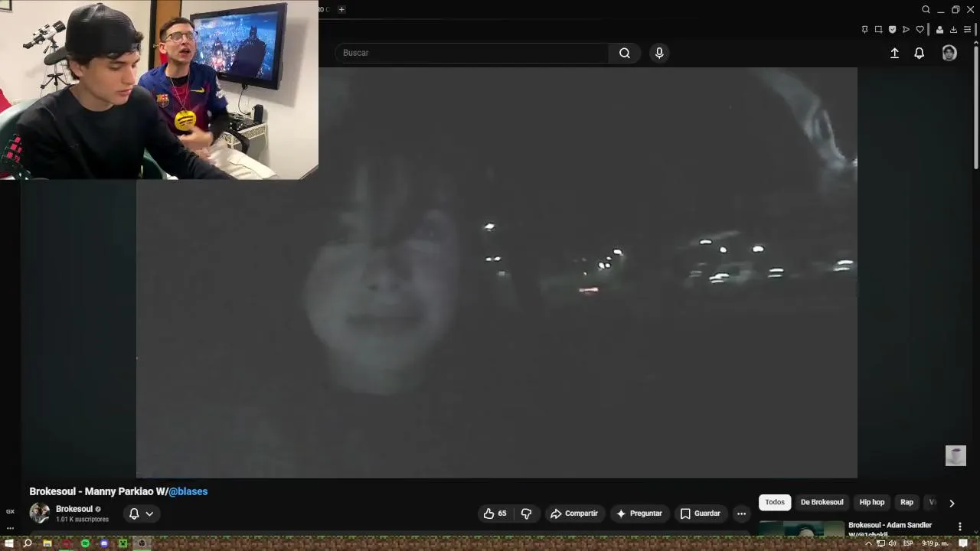Start voice search with the microphone icon
The width and height of the screenshot is (980, 551).
tap(659, 53)
